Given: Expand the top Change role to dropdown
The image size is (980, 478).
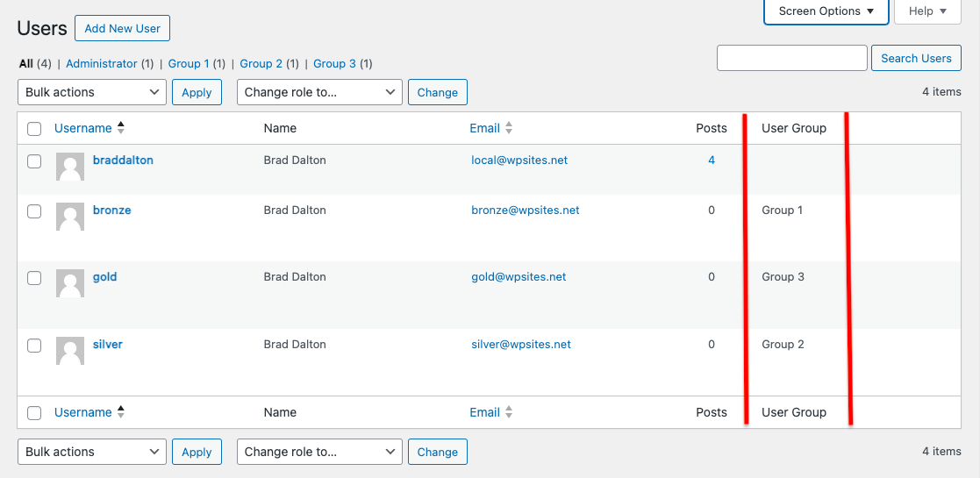Looking at the screenshot, I should [x=319, y=92].
